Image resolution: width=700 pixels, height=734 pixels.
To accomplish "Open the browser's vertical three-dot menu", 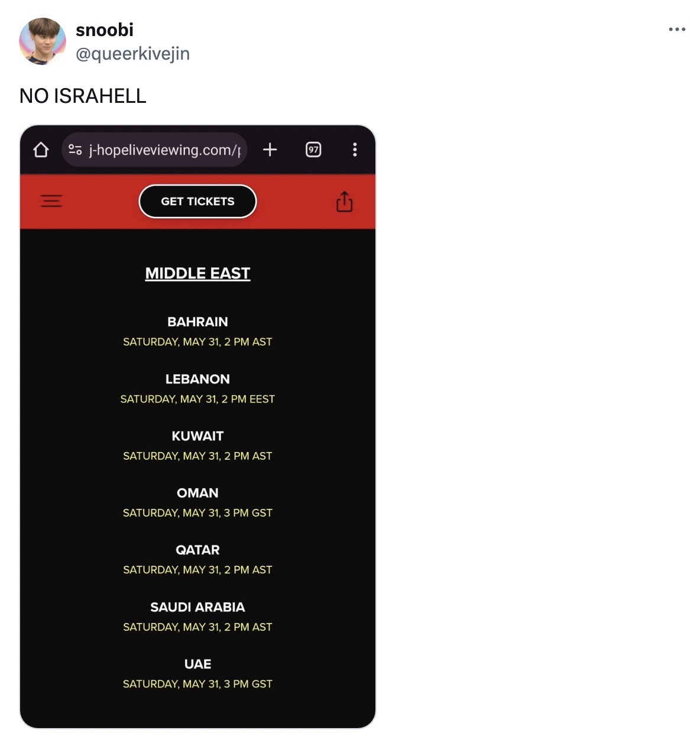I will pos(355,150).
